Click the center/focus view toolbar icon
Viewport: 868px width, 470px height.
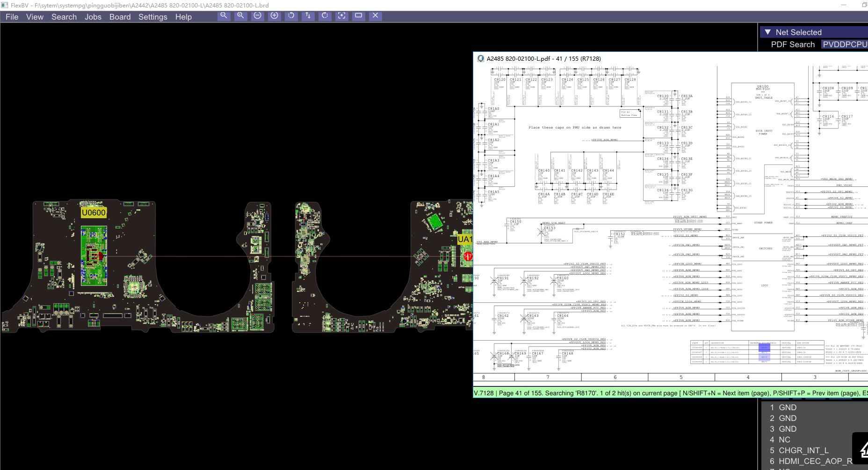(342, 15)
